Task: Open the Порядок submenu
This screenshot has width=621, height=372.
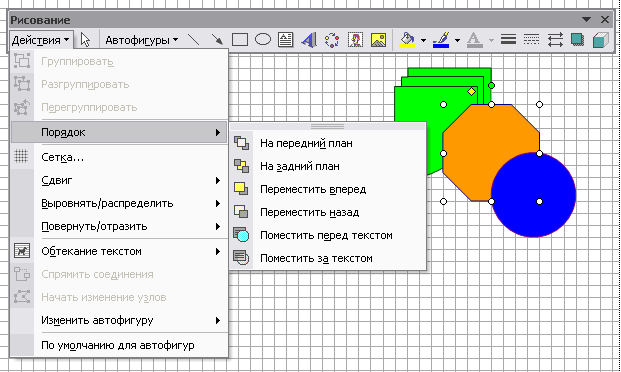Action: pos(119,132)
